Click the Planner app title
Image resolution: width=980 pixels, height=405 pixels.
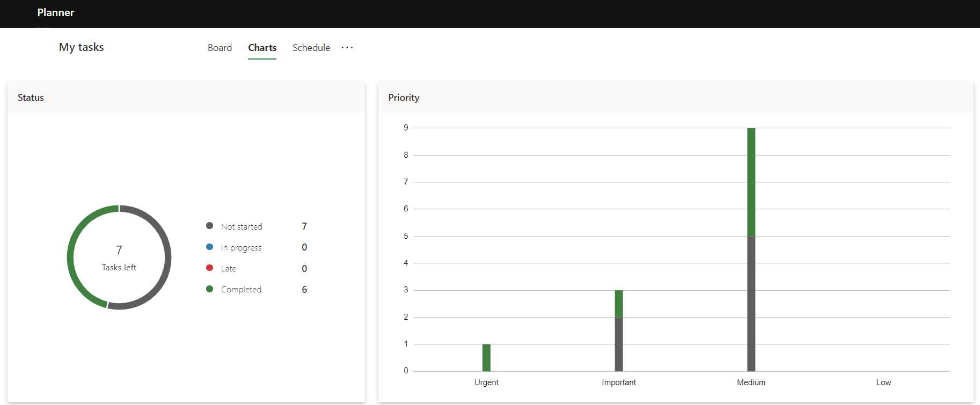tap(56, 12)
